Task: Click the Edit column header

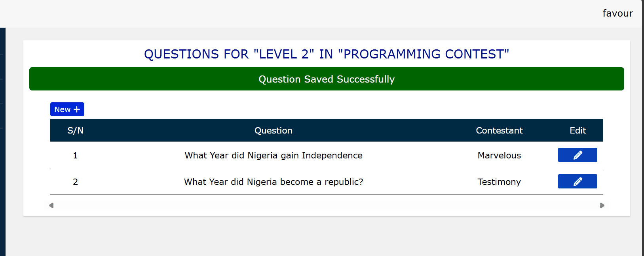Action: (578, 130)
